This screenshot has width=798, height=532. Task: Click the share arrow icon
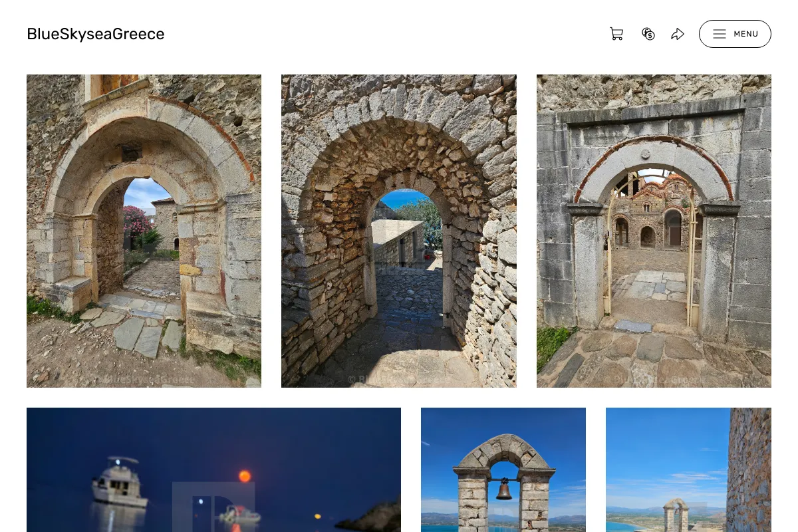[x=678, y=34]
